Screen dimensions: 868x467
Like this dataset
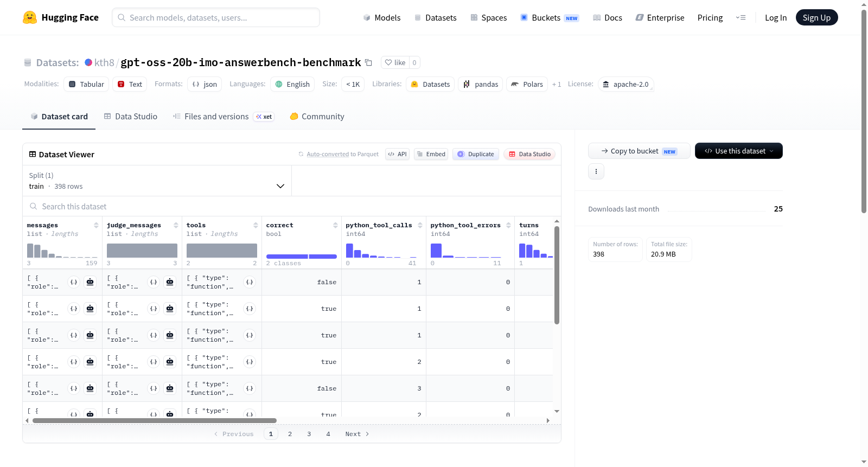[x=395, y=62]
